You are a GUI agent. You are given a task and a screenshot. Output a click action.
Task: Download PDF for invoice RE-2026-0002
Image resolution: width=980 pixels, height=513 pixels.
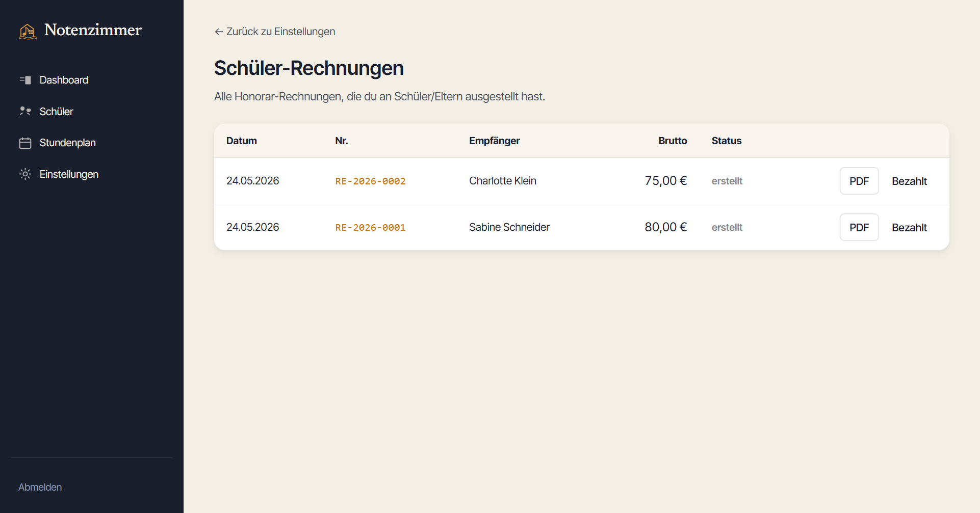859,181
